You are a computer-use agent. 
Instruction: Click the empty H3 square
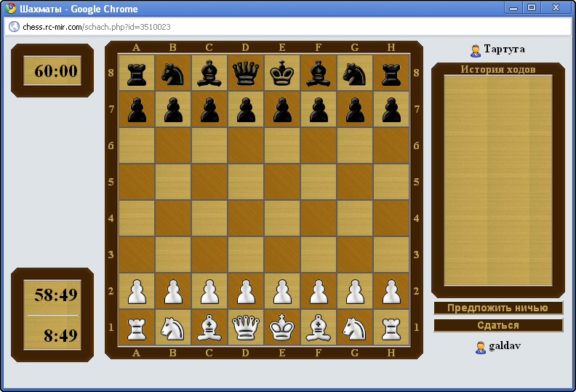coord(391,255)
